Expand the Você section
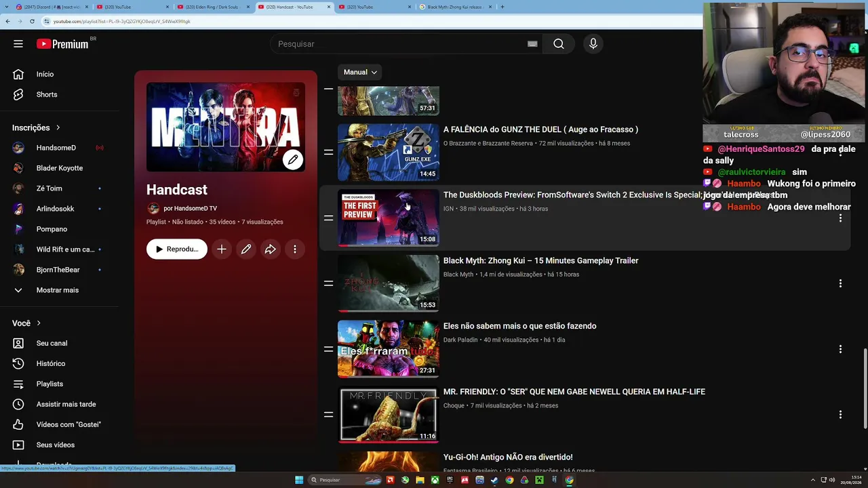This screenshot has height=488, width=868. pos(26,323)
